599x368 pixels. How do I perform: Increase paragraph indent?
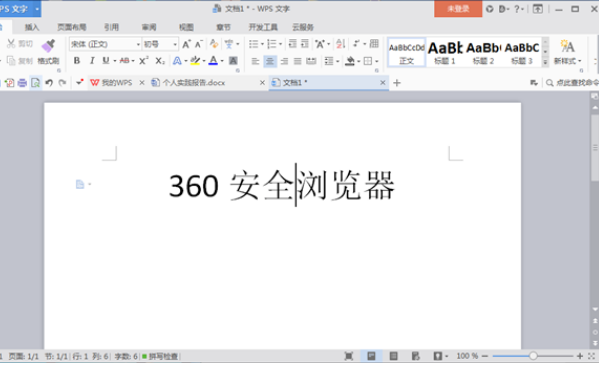click(x=304, y=44)
